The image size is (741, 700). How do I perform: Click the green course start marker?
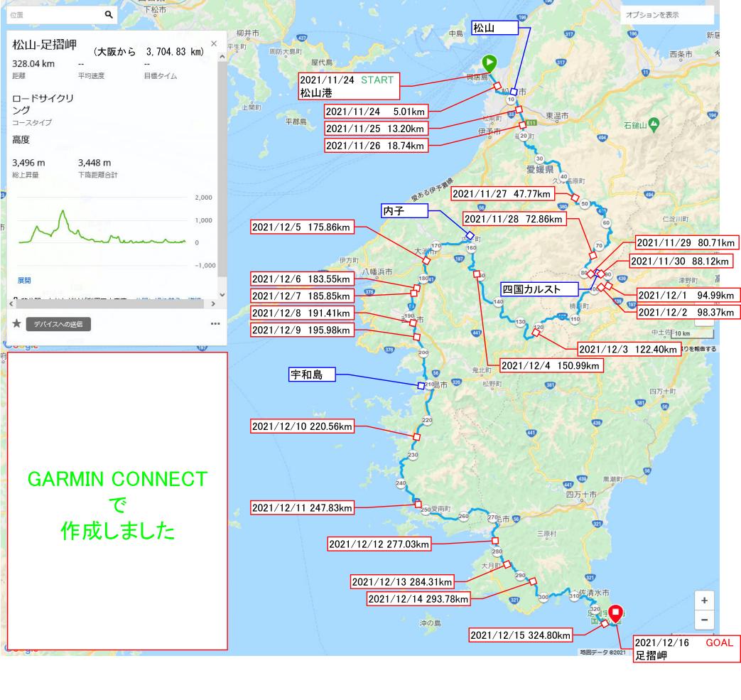[489, 63]
